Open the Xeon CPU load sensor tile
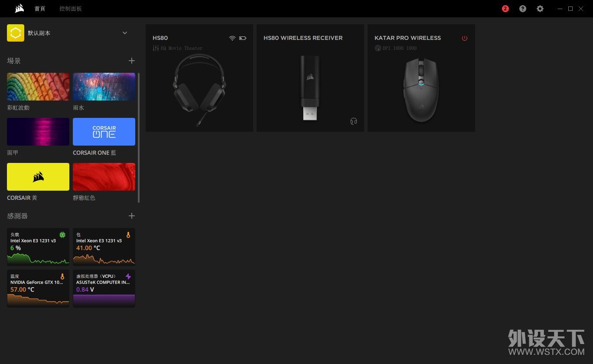Image resolution: width=593 pixels, height=364 pixels. [x=38, y=247]
